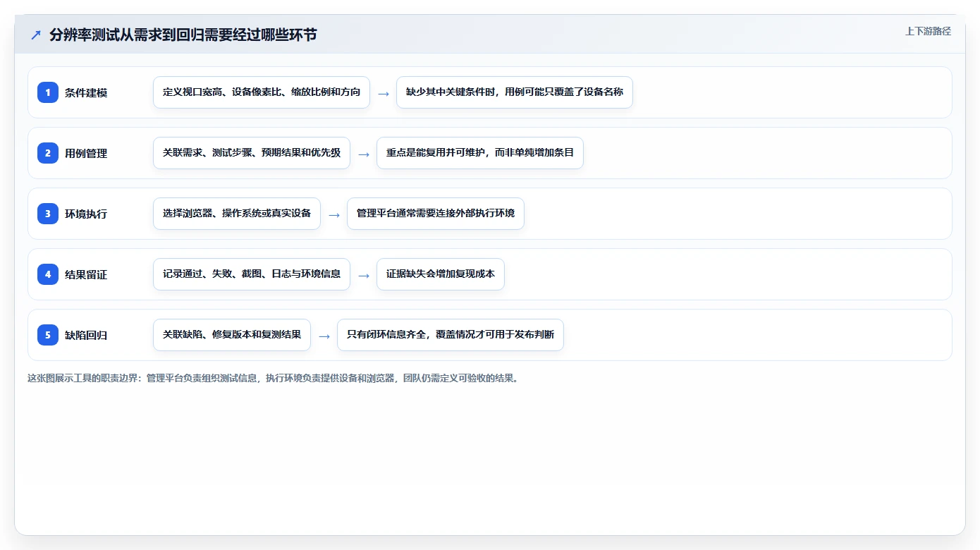Click the box 管理平台通常需要连接外部执行环境
Screen dimensions: 980x550
click(436, 214)
